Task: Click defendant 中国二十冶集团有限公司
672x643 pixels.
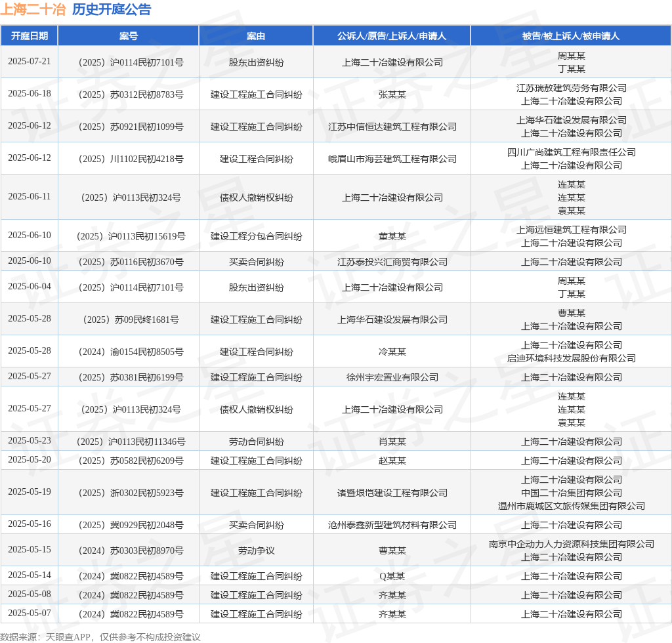Action: [572, 493]
